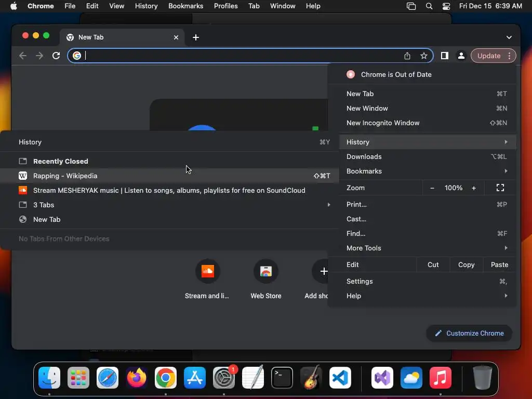532x399 pixels.
Task: Click the Copy button in Edit row
Action: click(466, 264)
